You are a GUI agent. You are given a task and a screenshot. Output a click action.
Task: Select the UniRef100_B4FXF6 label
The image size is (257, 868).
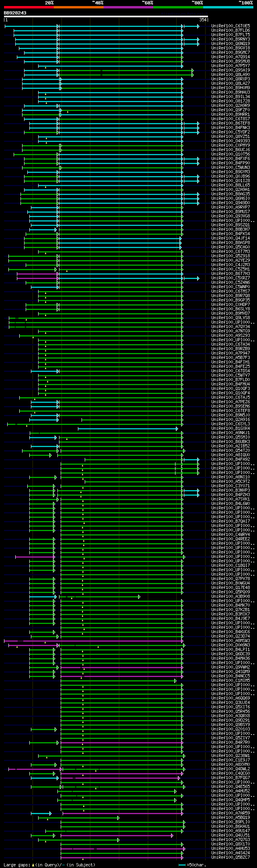tap(230, 158)
